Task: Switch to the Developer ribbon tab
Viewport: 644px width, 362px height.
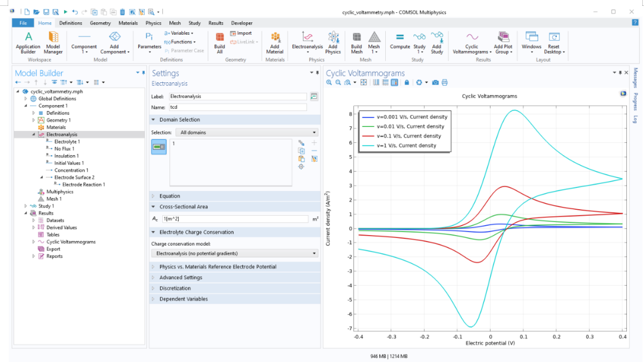Action: (242, 23)
